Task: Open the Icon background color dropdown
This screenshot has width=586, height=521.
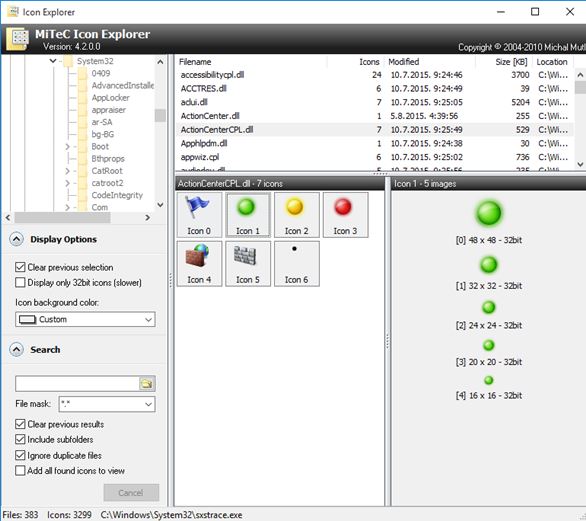Action: point(85,320)
